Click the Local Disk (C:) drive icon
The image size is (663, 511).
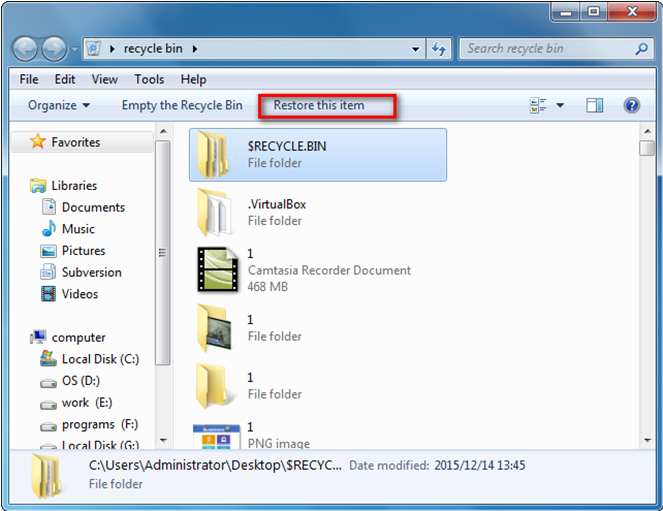pyautogui.click(x=48, y=358)
